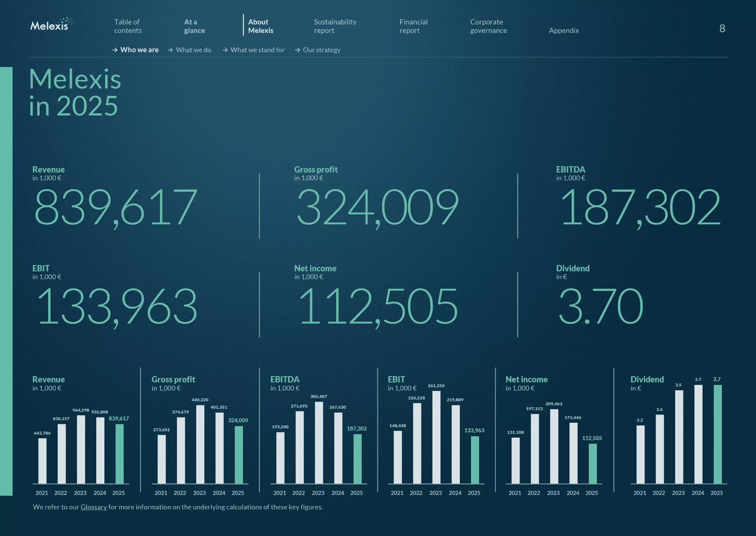The height and width of the screenshot is (536, 756).
Task: Click the 2021 Dividend bar labeled 2.2
Action: tap(640, 455)
